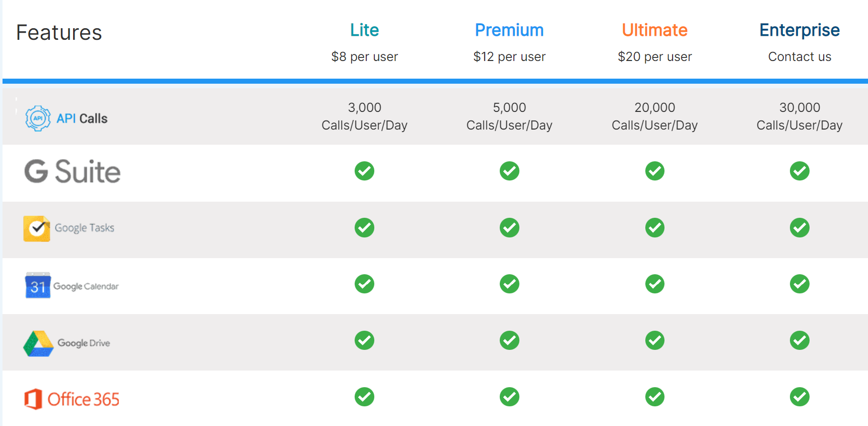Click the Contact us text
Viewport: 868px width, 426px height.
click(799, 56)
